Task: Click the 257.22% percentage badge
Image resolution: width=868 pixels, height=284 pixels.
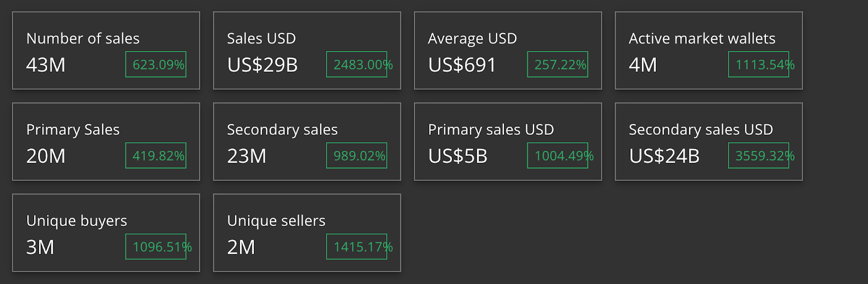Action: [558, 65]
